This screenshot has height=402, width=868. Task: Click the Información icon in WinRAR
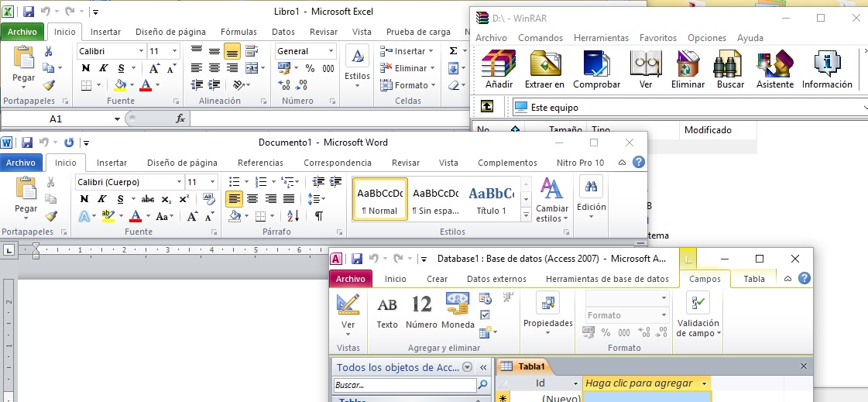click(x=827, y=63)
